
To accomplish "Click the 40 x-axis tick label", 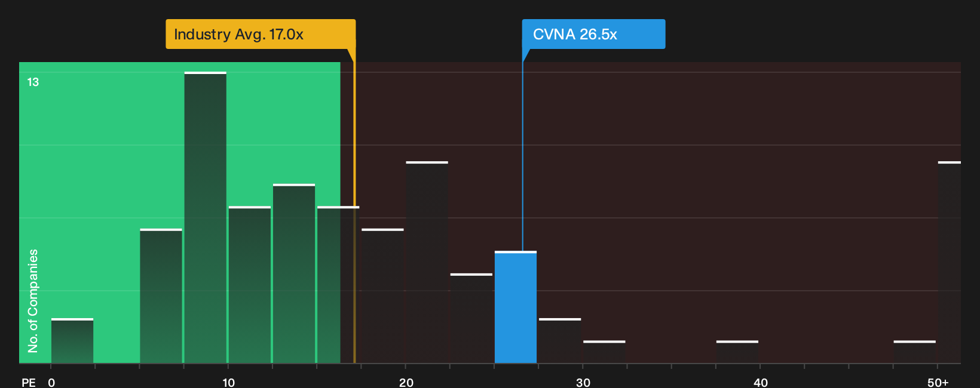I will [x=761, y=383].
